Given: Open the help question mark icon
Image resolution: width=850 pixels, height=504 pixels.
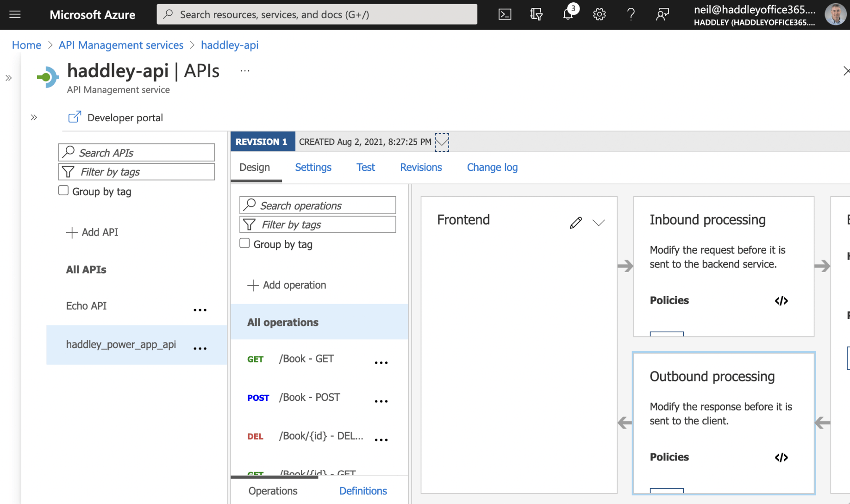Looking at the screenshot, I should (x=631, y=14).
